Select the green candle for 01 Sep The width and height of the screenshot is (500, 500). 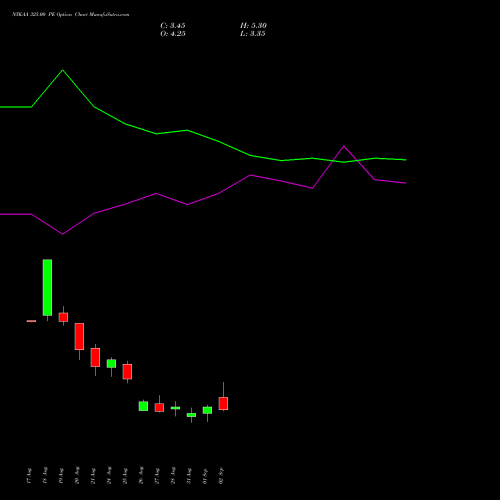207,410
